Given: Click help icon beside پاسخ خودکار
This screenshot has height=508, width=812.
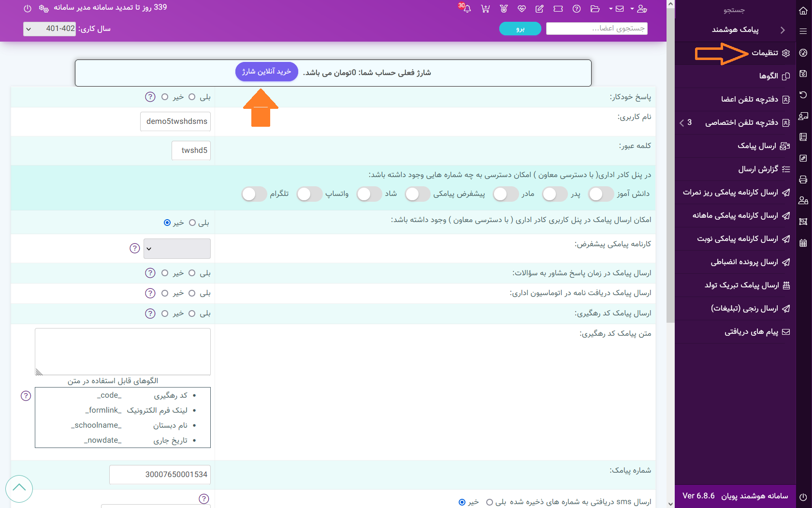Looking at the screenshot, I should pos(150,97).
